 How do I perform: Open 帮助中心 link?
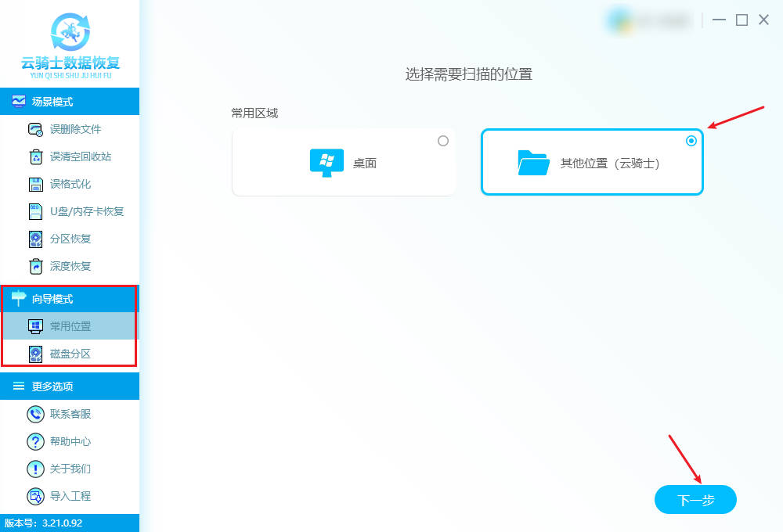(70, 442)
